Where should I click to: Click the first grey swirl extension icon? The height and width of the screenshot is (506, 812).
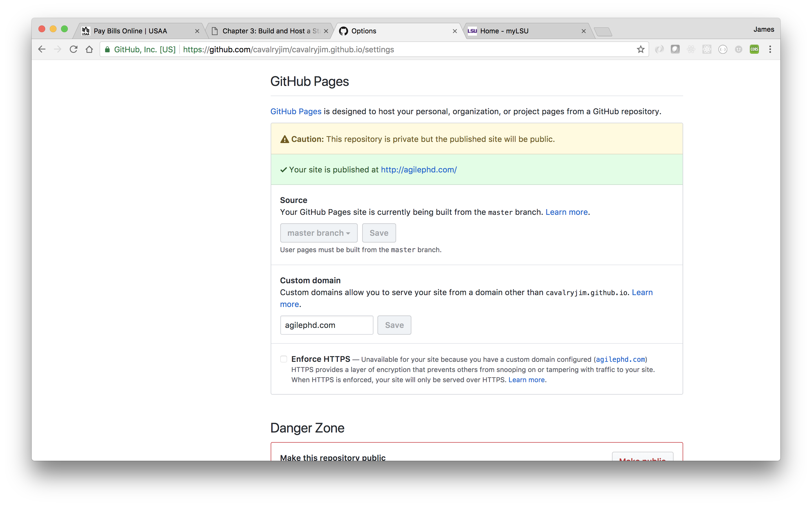[x=659, y=49]
